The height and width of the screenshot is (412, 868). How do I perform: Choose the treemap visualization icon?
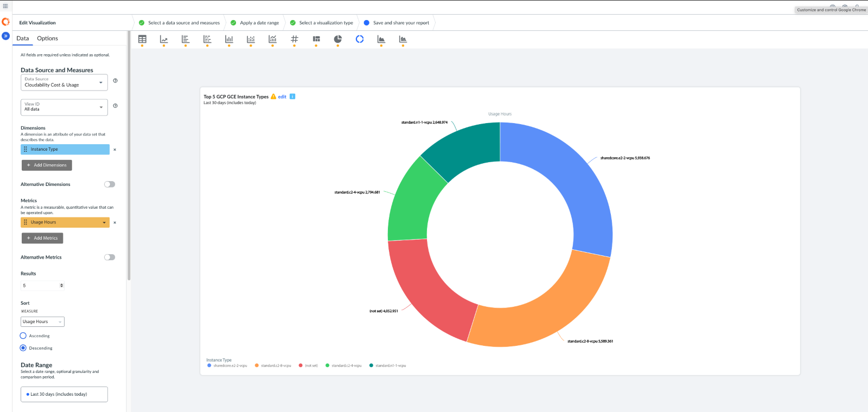click(316, 39)
